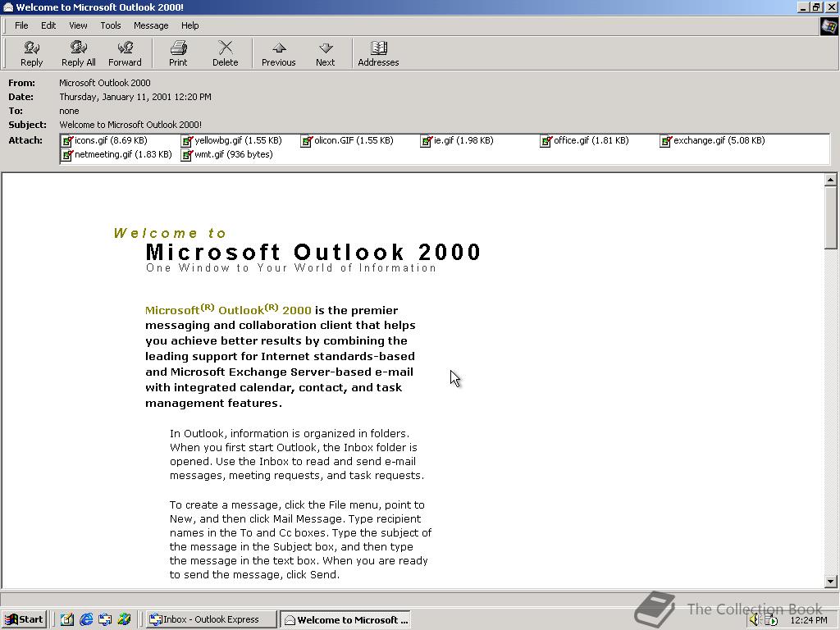Click the system tray clock 12:24 PM
840x630 pixels.
(808, 620)
